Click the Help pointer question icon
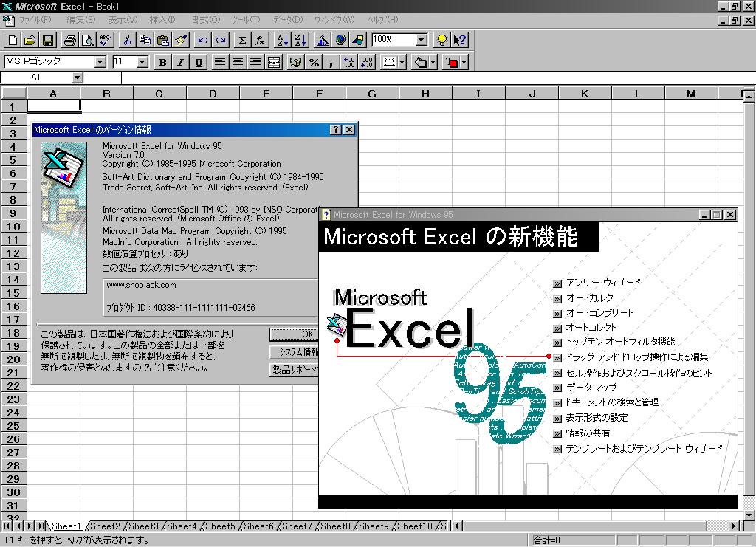This screenshot has width=756, height=547. click(x=459, y=40)
